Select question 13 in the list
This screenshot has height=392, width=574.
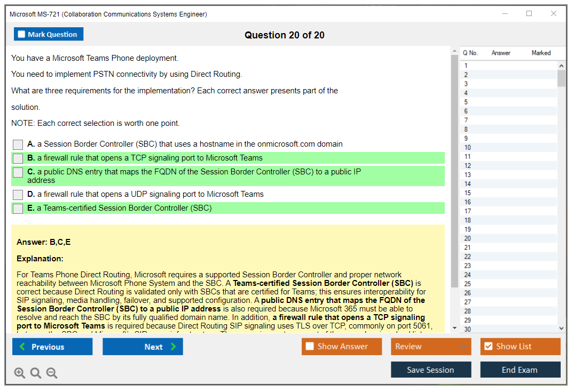point(509,175)
